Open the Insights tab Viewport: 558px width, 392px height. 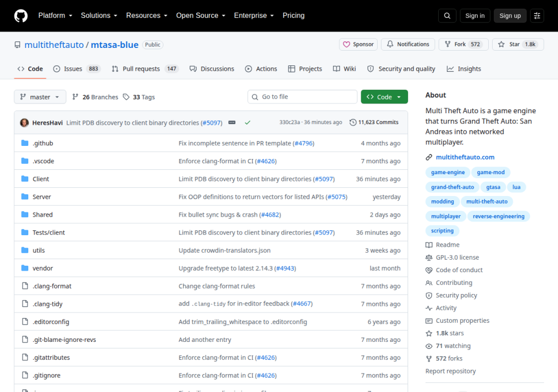click(x=464, y=69)
